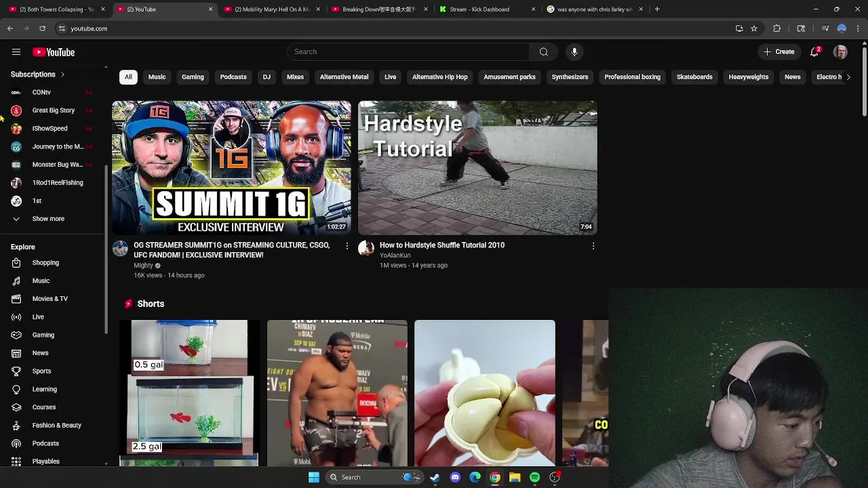Reload the page with the browser refresh button
Viewport: 868px width, 488px height.
click(42, 28)
